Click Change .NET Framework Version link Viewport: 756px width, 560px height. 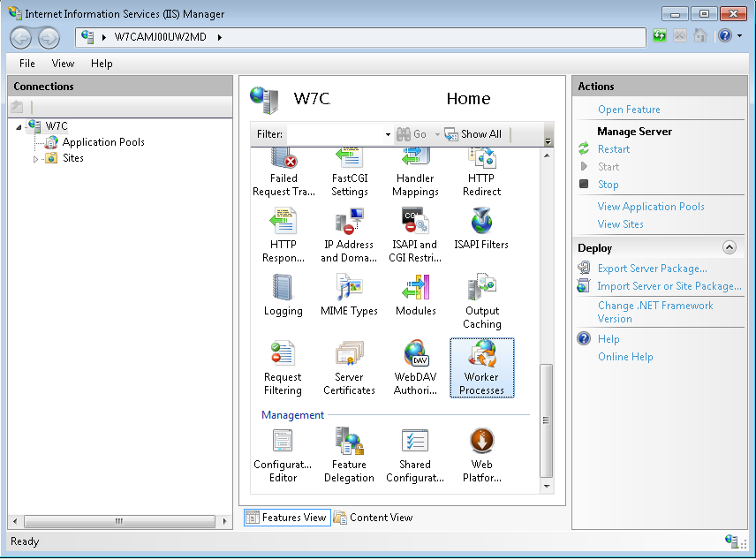pos(655,312)
